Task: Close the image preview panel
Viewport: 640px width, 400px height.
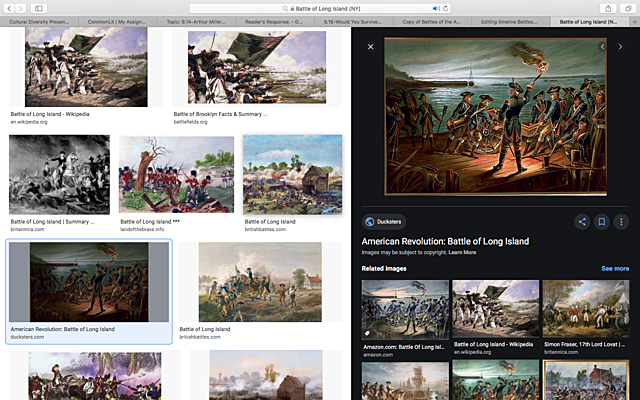Action: click(371, 47)
